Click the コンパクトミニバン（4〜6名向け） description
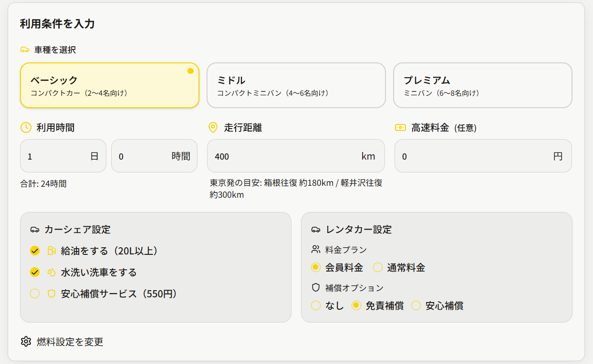593x364 pixels. 274,93
